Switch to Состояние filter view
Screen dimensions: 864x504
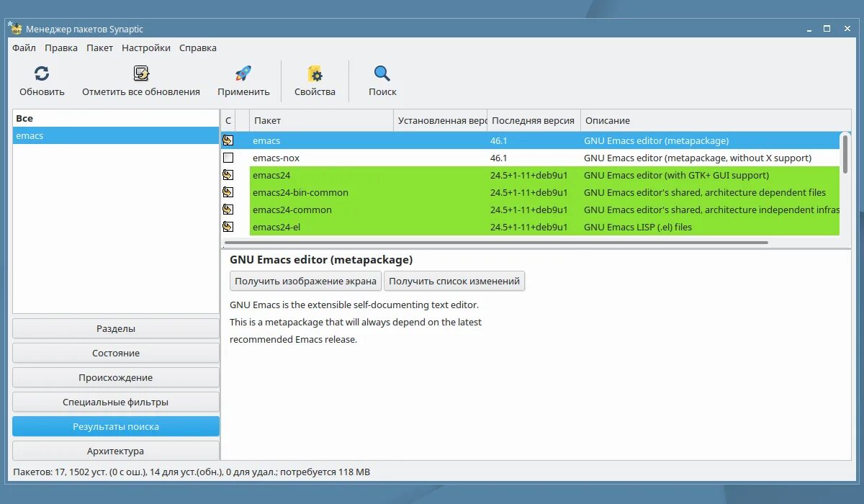(x=116, y=353)
